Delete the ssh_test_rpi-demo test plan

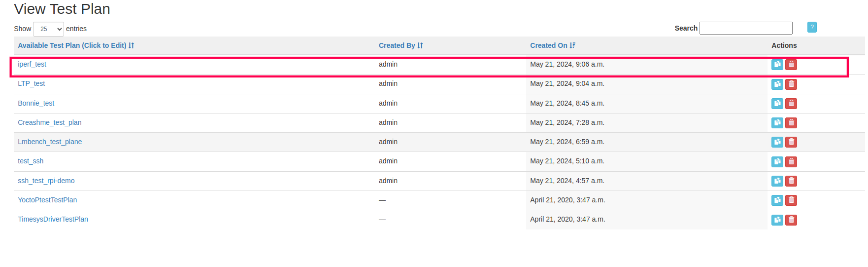click(791, 181)
